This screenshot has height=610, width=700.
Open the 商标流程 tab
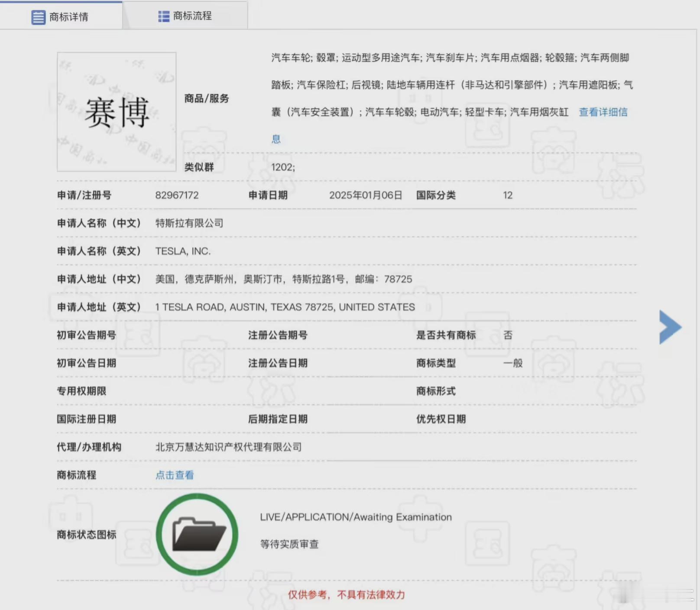[x=185, y=16]
